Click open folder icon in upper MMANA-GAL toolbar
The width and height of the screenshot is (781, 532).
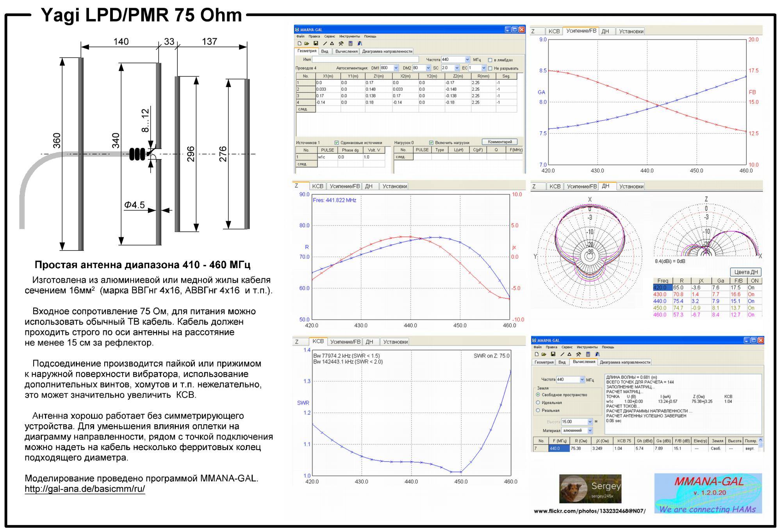307,43
